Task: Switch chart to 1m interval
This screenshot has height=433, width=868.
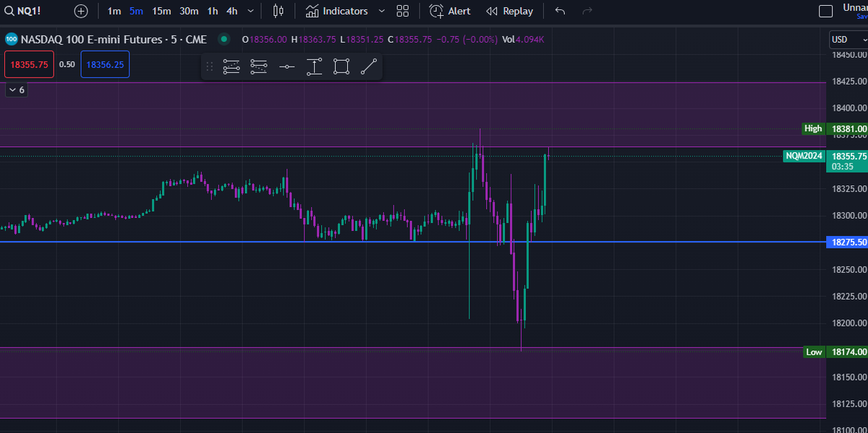Action: point(114,11)
